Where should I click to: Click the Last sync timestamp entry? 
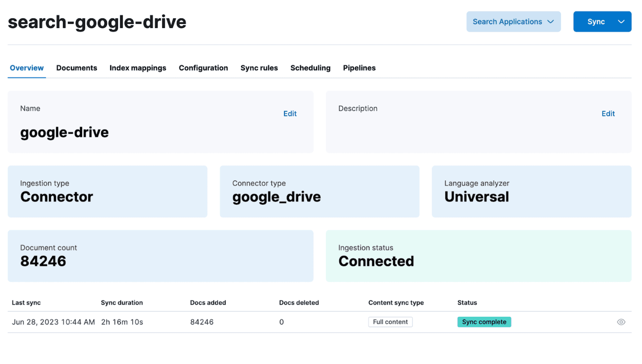[x=53, y=322]
